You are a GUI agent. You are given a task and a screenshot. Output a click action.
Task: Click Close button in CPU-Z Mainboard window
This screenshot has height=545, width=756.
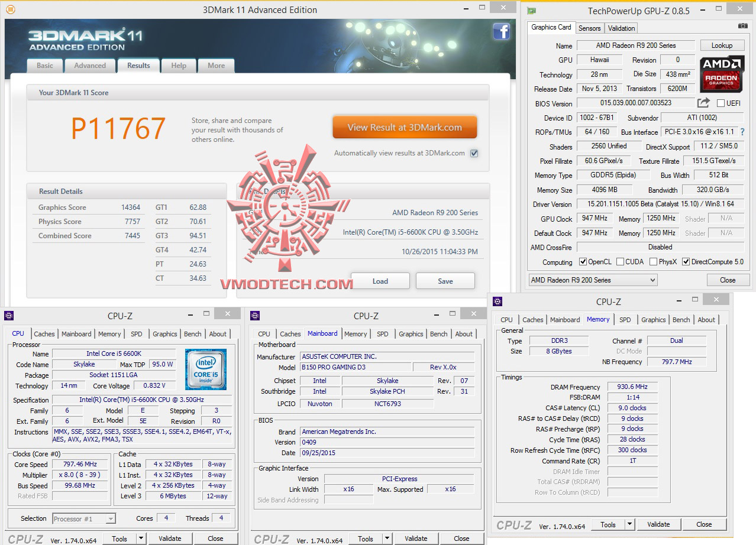(x=461, y=538)
